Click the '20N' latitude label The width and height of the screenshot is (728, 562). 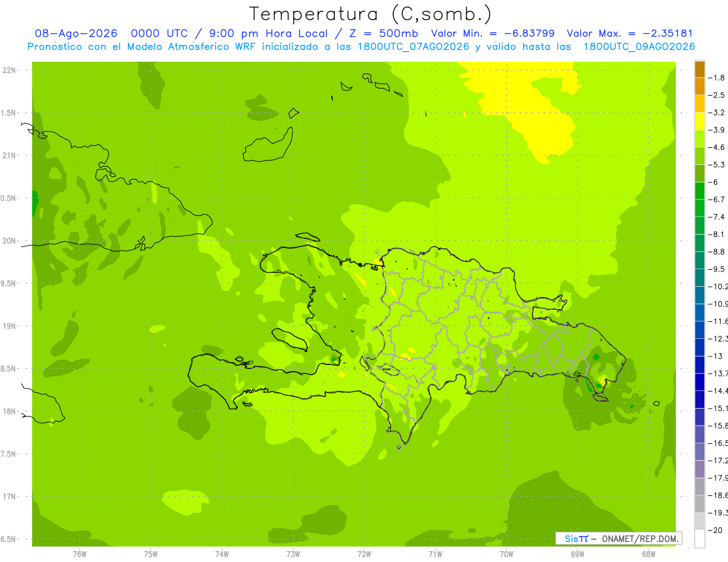click(9, 241)
